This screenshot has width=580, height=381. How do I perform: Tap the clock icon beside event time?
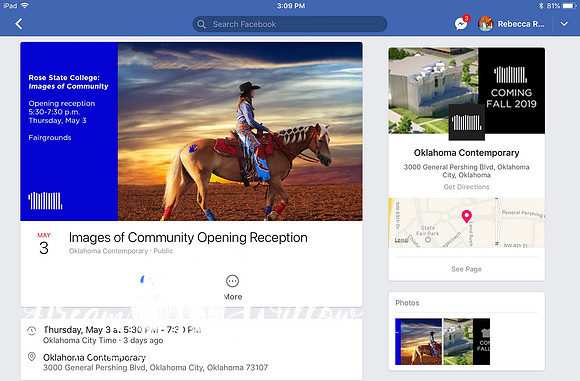(32, 330)
